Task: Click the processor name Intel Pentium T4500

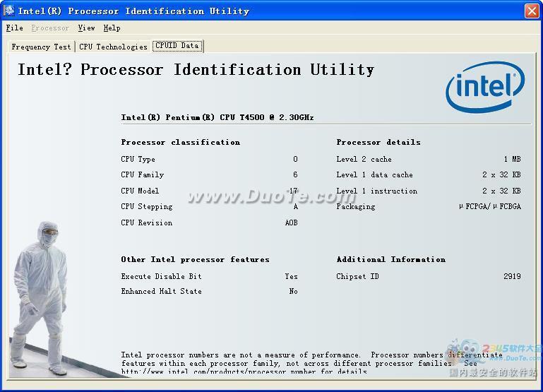Action: tap(217, 117)
